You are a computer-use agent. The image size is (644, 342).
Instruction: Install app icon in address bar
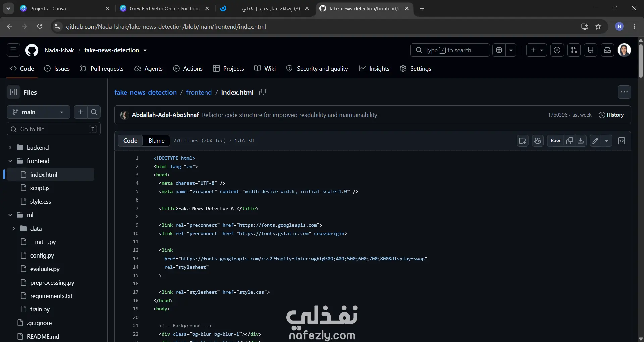[x=585, y=26]
